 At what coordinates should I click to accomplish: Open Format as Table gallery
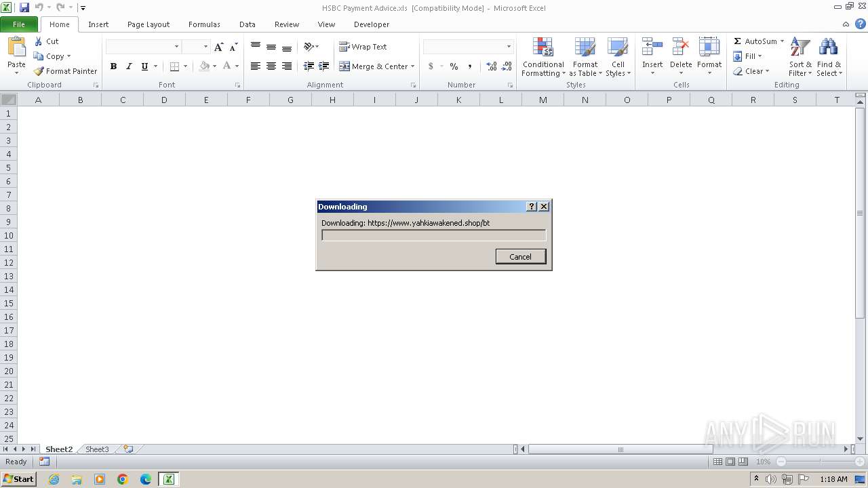(585, 58)
